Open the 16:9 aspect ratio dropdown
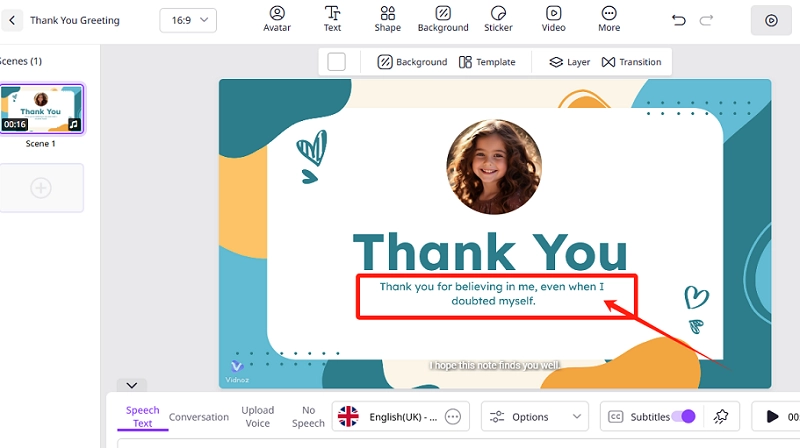This screenshot has width=800, height=448. click(x=188, y=20)
